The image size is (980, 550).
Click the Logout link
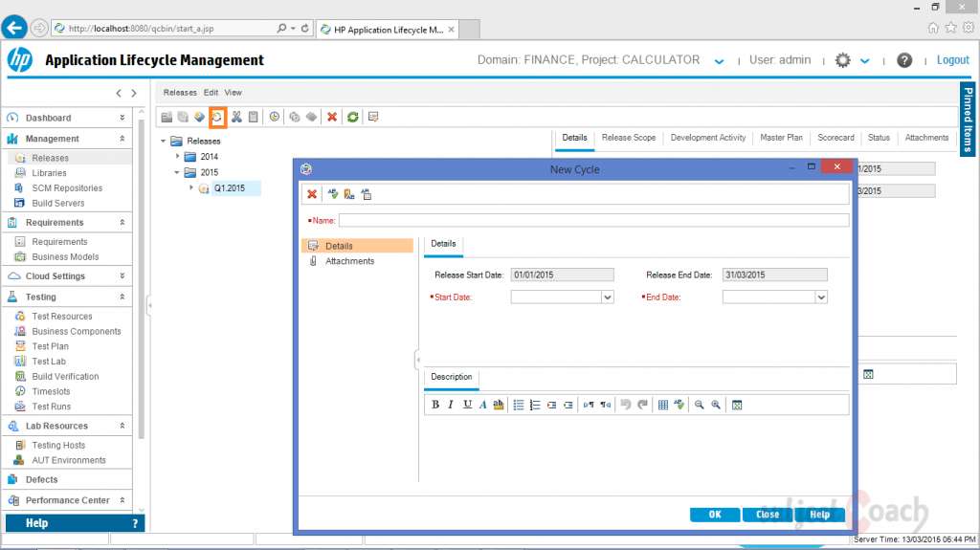pos(952,60)
